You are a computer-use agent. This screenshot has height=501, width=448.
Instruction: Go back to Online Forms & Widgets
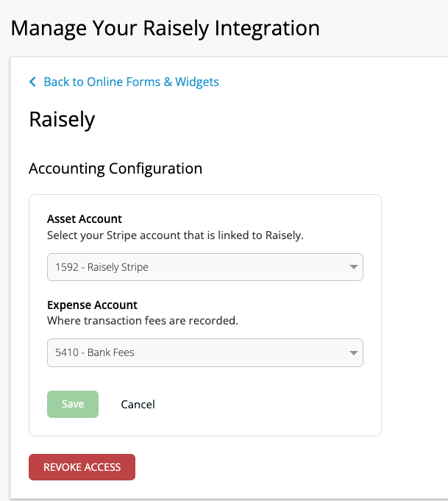click(131, 82)
